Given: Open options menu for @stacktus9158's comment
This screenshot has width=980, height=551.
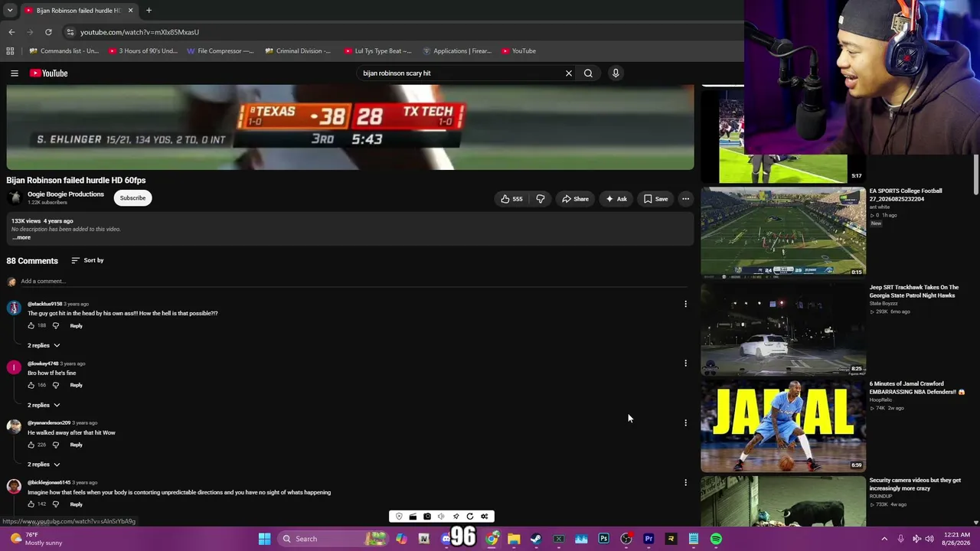Looking at the screenshot, I should [x=686, y=304].
